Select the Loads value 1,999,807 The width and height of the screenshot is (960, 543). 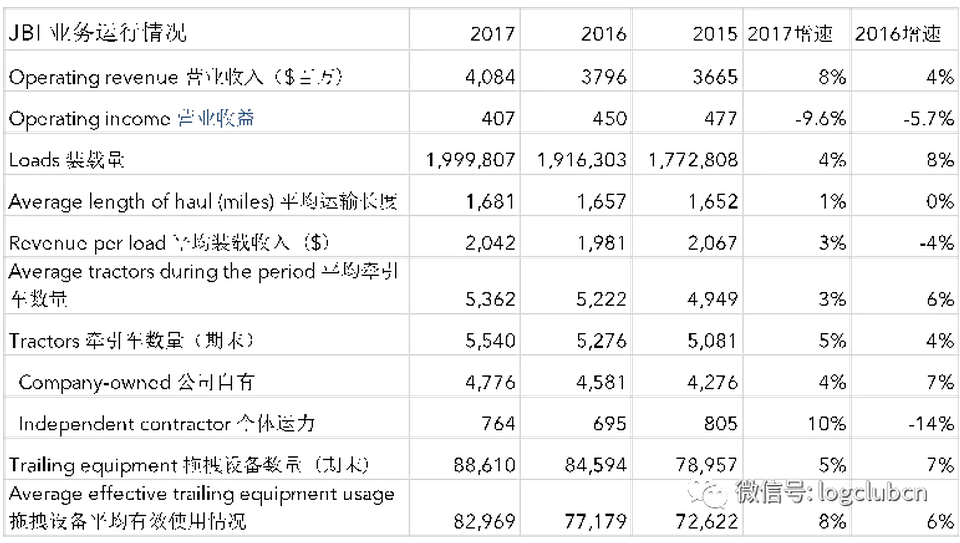[470, 160]
